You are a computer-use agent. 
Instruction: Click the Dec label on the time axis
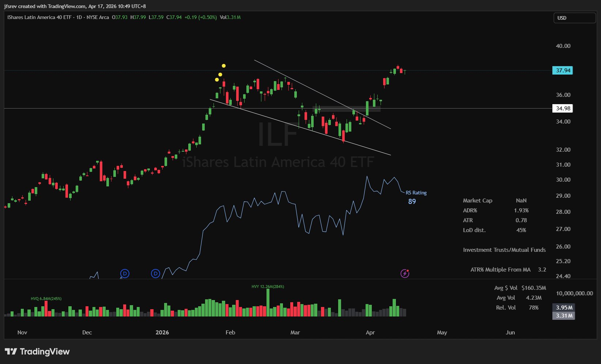[87, 333]
